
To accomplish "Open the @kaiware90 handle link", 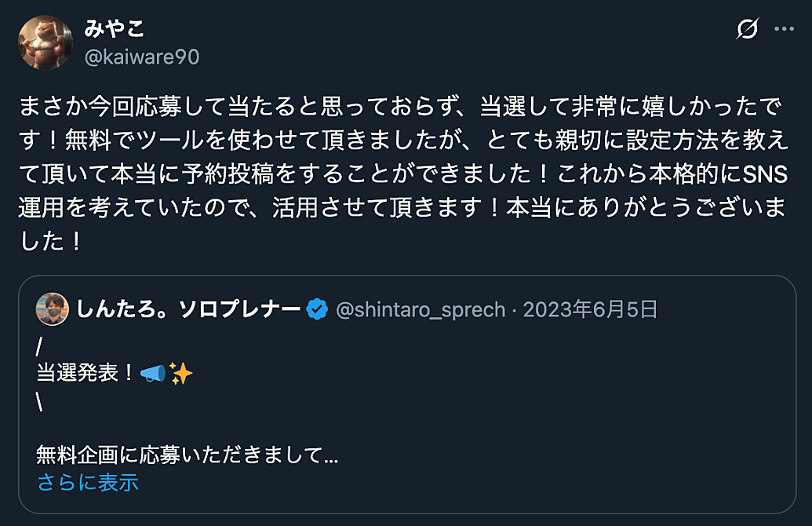I will (x=141, y=57).
